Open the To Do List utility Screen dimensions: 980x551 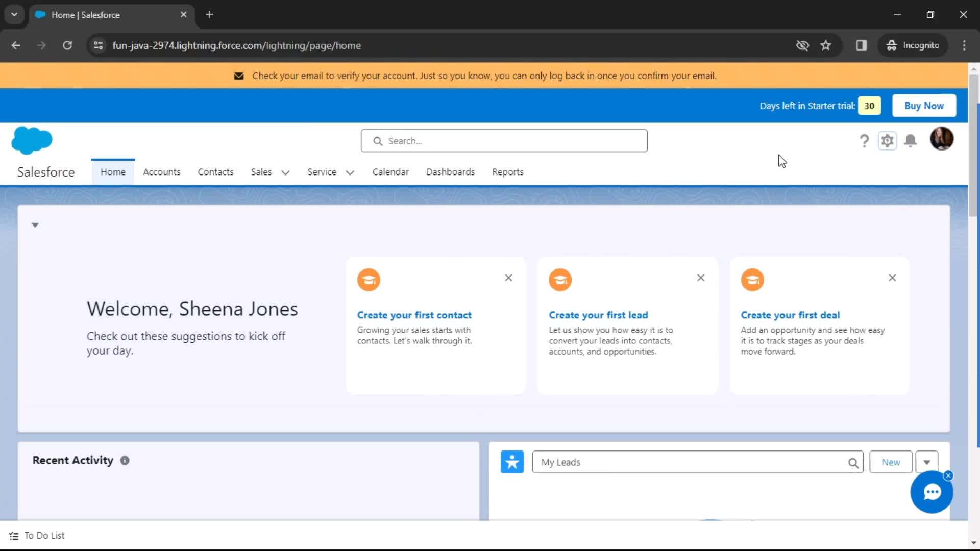37,536
